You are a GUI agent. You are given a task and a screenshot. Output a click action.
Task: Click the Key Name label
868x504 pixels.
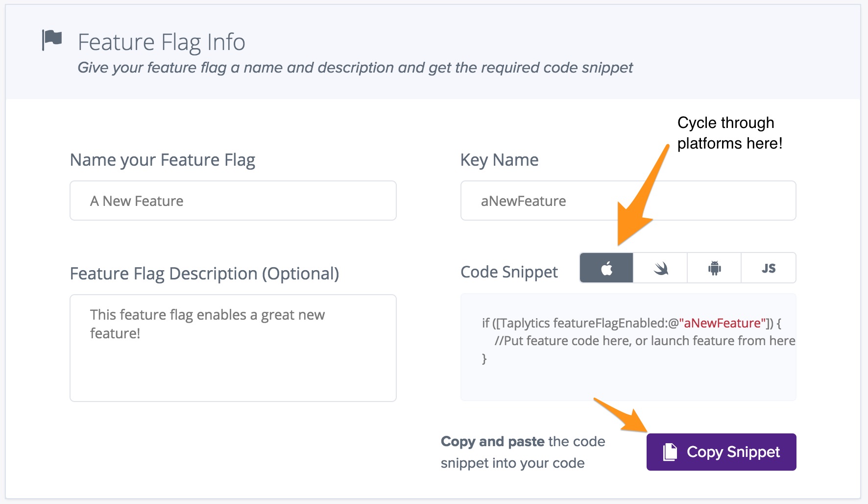pyautogui.click(x=499, y=160)
